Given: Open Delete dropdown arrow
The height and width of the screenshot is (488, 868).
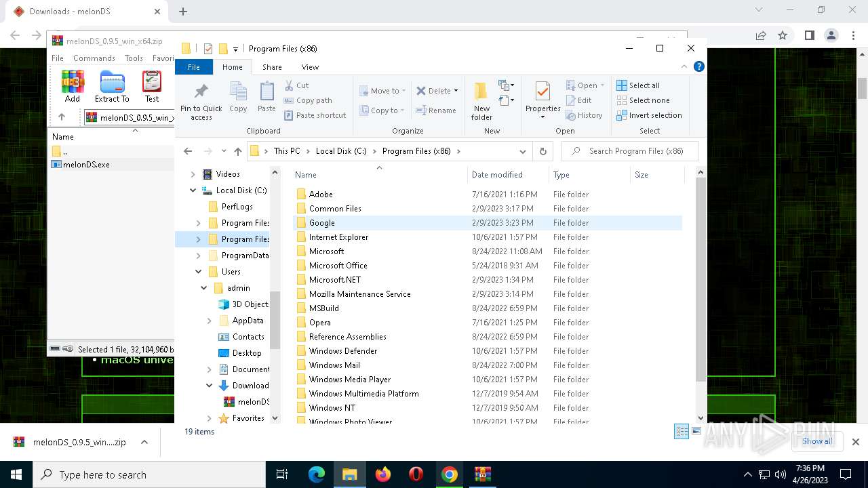Looking at the screenshot, I should pos(456,91).
